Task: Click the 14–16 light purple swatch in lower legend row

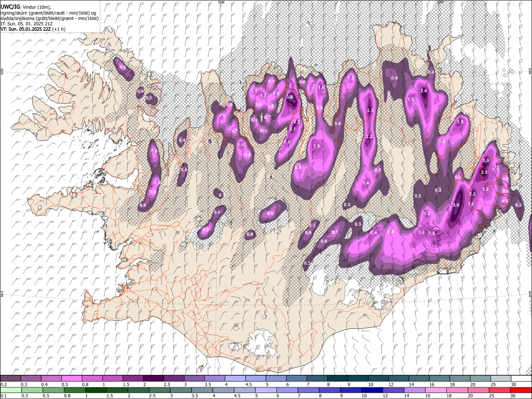Action: pos(416,390)
